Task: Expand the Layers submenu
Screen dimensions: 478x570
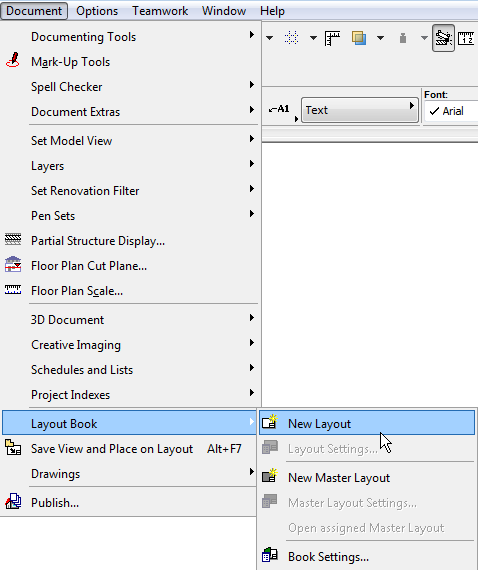Action: click(130, 166)
